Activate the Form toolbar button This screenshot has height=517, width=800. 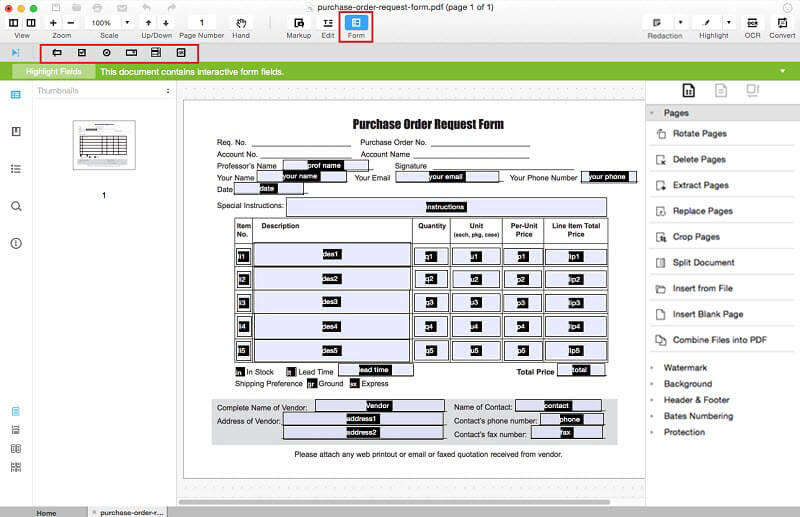pos(356,27)
